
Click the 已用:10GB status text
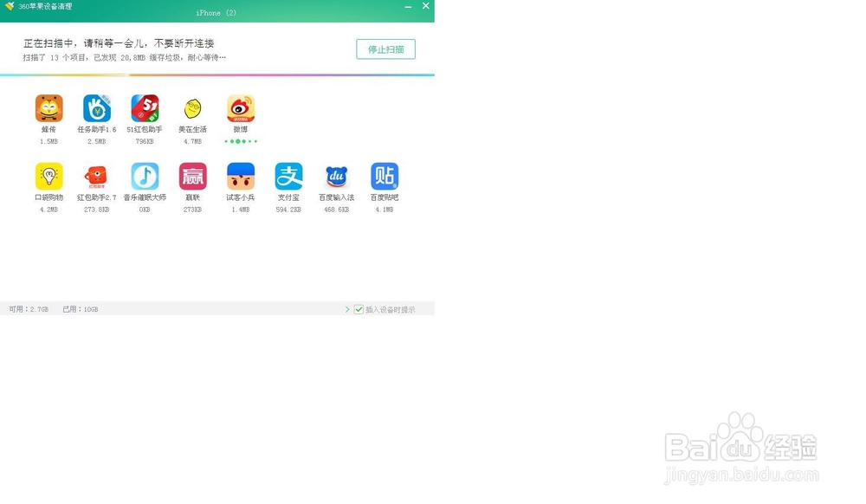coord(80,309)
